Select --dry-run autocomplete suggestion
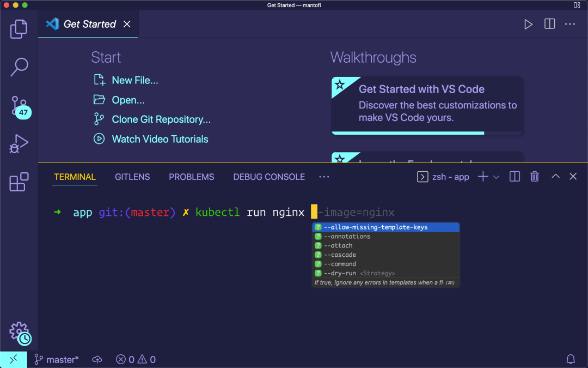Image resolution: width=588 pixels, height=368 pixels. (340, 273)
